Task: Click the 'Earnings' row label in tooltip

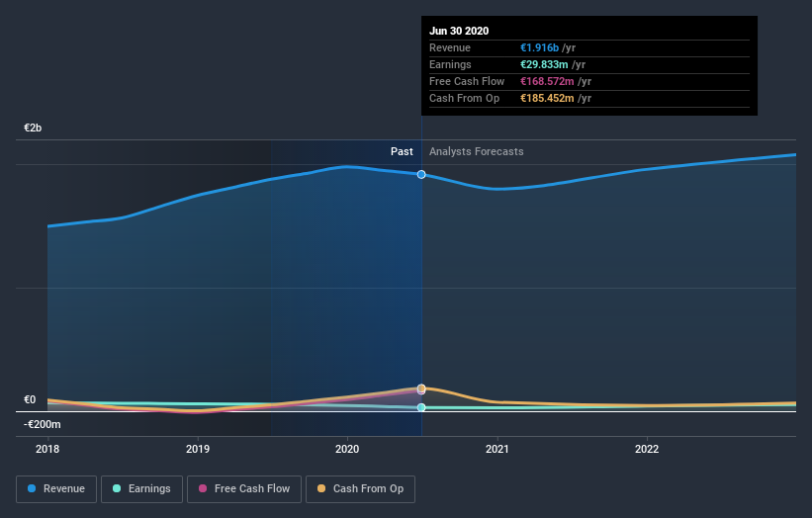Action: click(x=450, y=64)
